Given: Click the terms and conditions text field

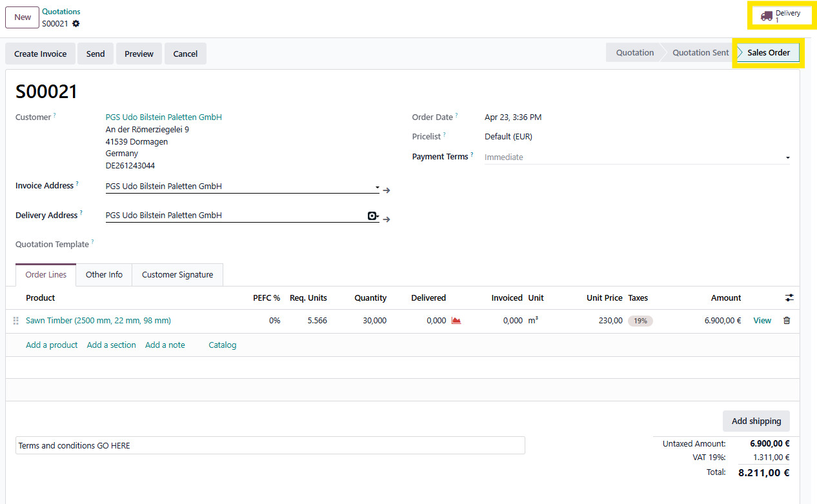Looking at the screenshot, I should 270,446.
